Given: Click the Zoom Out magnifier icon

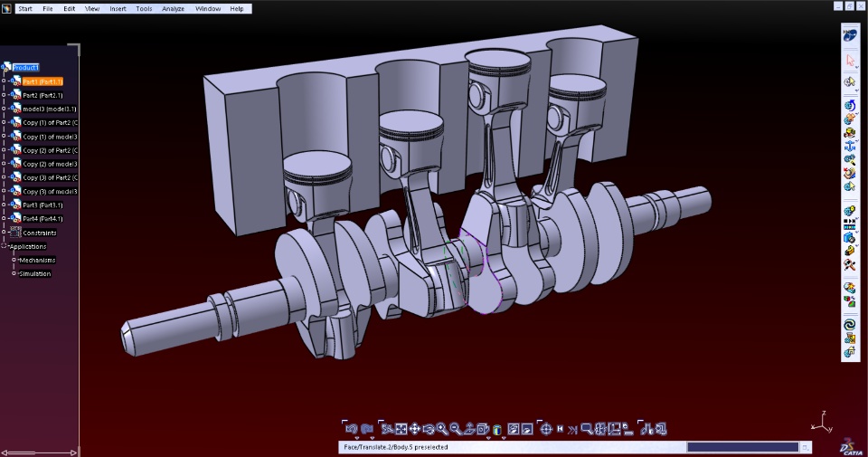Looking at the screenshot, I should pyautogui.click(x=456, y=429).
